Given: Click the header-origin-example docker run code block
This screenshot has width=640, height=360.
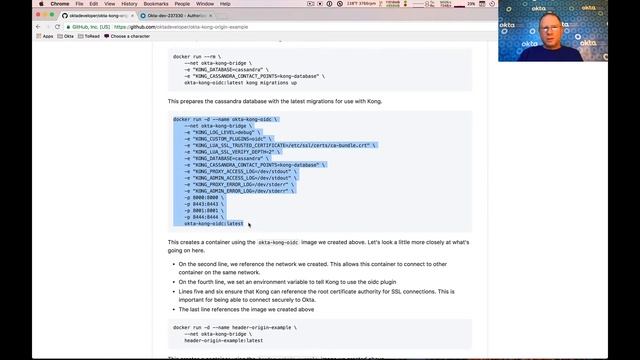Looking at the screenshot, I should [x=320, y=334].
